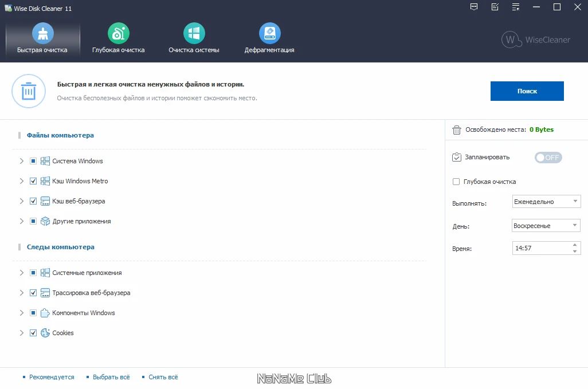The width and height of the screenshot is (588, 389).
Task: Expand the Cookies row
Action: click(21, 333)
